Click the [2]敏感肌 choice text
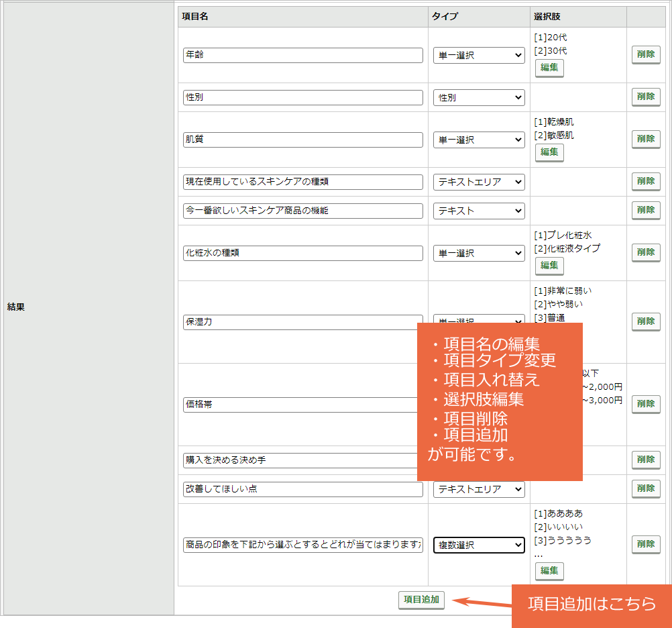Image resolution: width=672 pixels, height=628 pixels. pos(554,136)
